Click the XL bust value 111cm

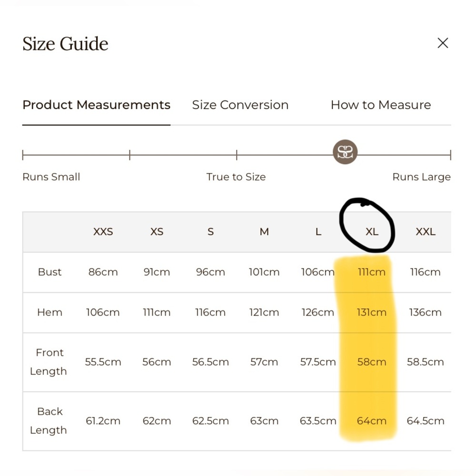(372, 272)
